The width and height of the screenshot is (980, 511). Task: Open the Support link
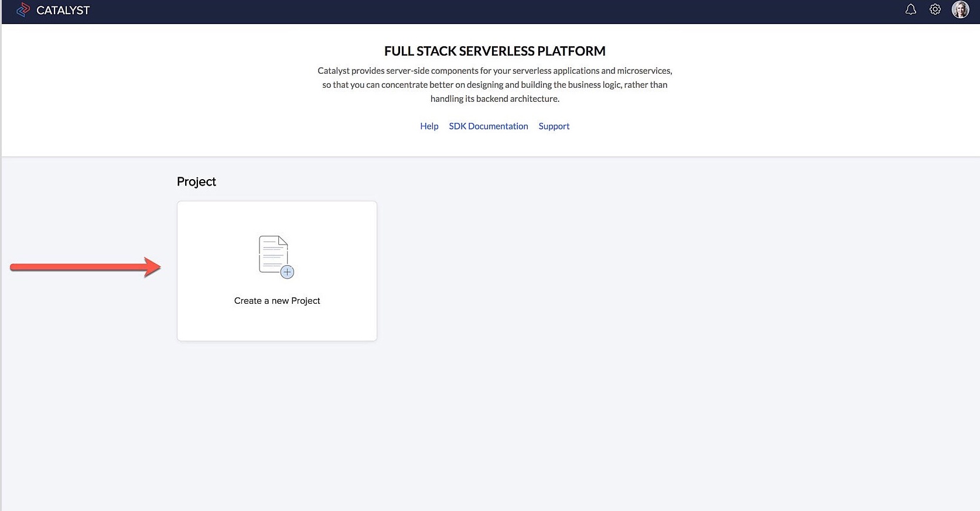(x=554, y=126)
